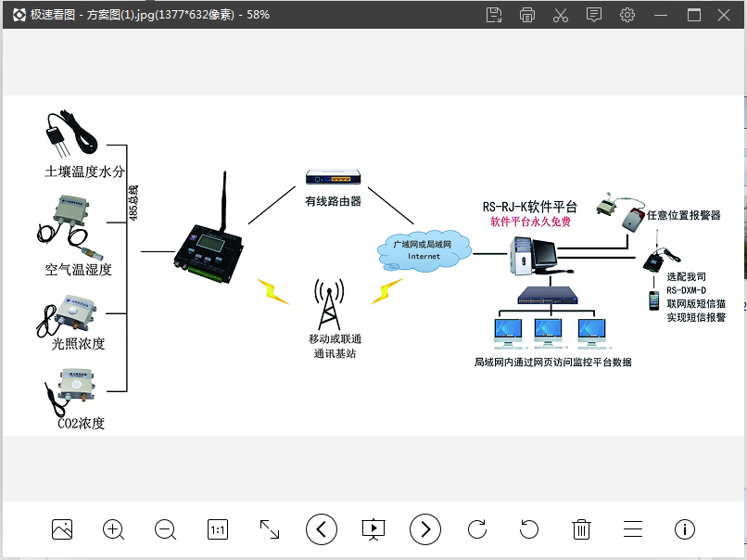
Task: Toggle fullscreen with the diagonal arrows icon
Action: point(270,529)
